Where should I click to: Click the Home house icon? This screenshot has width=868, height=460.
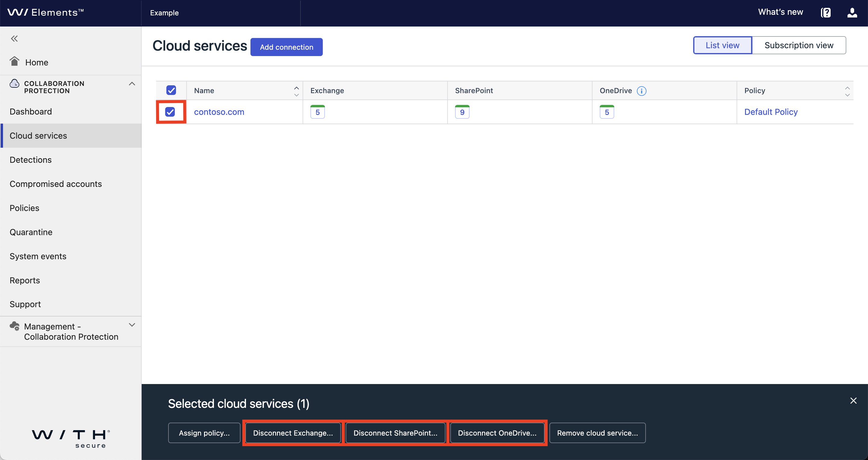coord(14,61)
